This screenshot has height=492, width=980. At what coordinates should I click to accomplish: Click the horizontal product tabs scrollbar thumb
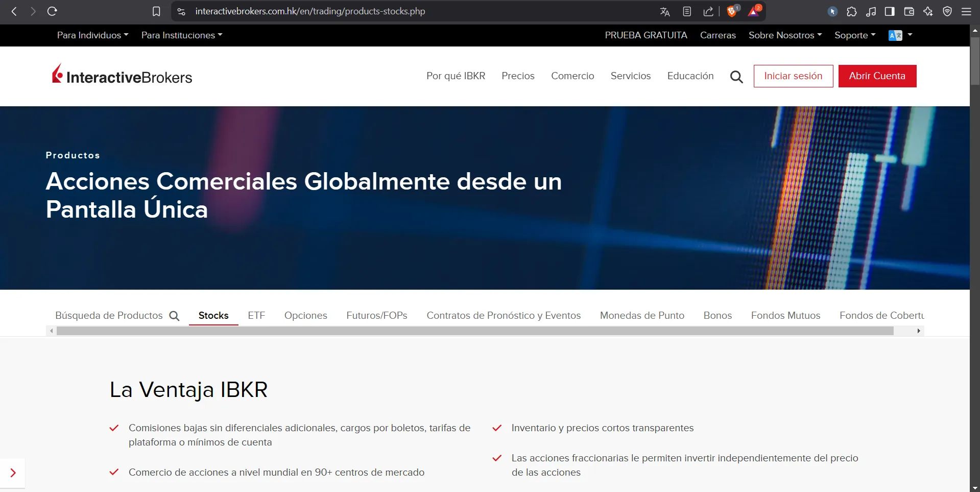pyautogui.click(x=475, y=331)
